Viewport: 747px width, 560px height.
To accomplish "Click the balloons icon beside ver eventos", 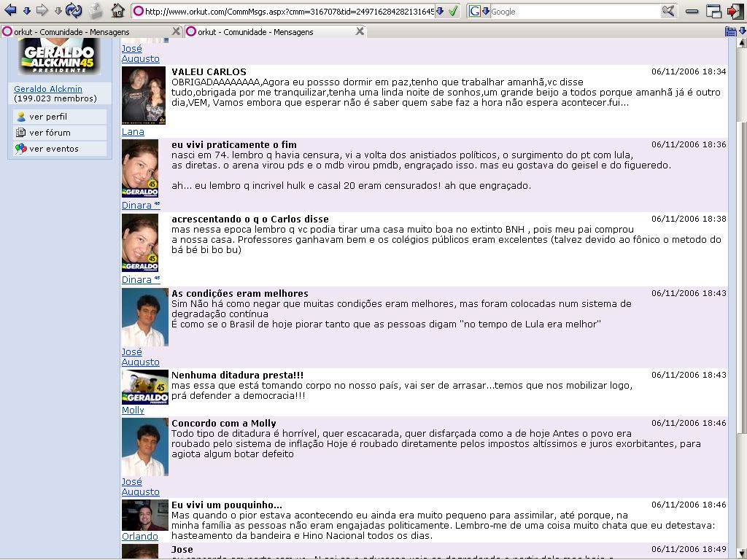I will click(20, 149).
